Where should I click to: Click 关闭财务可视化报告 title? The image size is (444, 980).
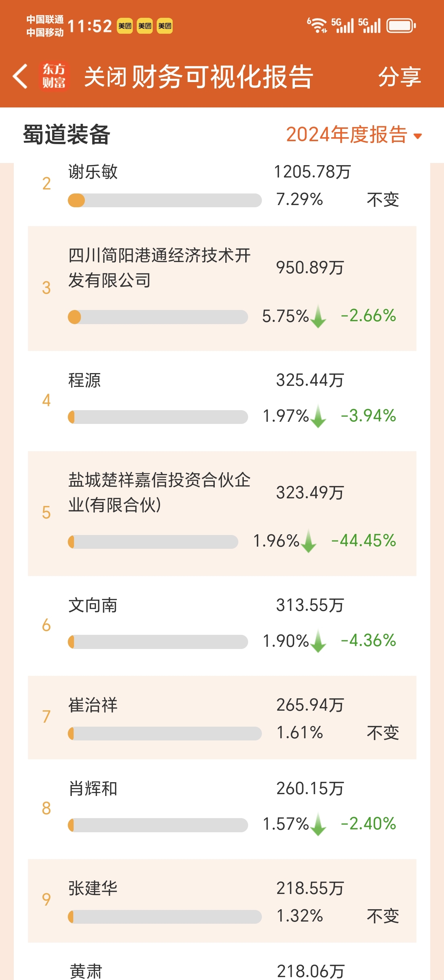click(198, 77)
